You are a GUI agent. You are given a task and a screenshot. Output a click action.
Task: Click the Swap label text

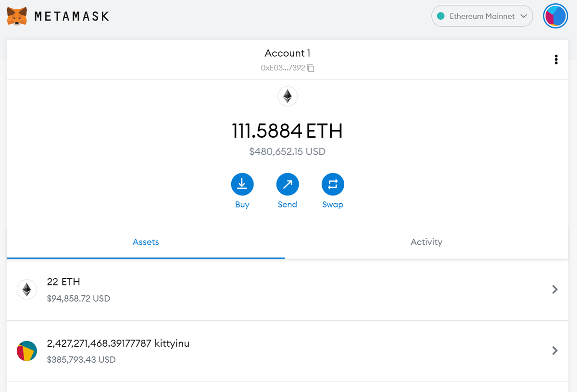click(333, 205)
